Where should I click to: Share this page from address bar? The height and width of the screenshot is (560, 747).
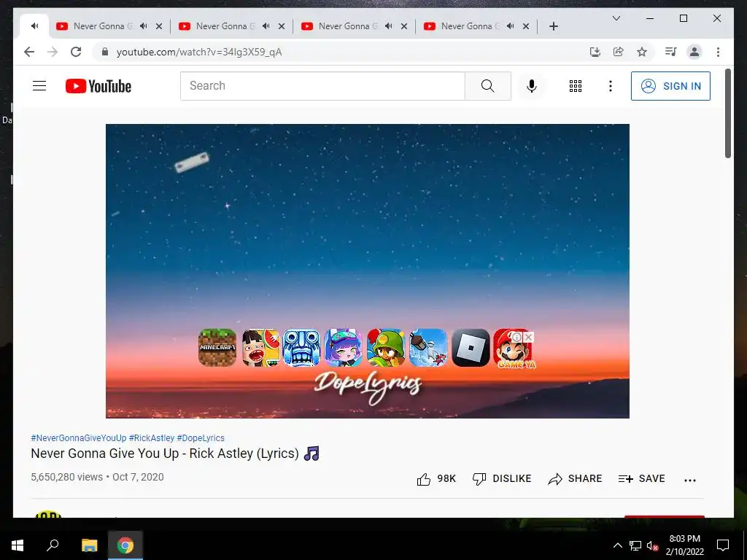(619, 52)
